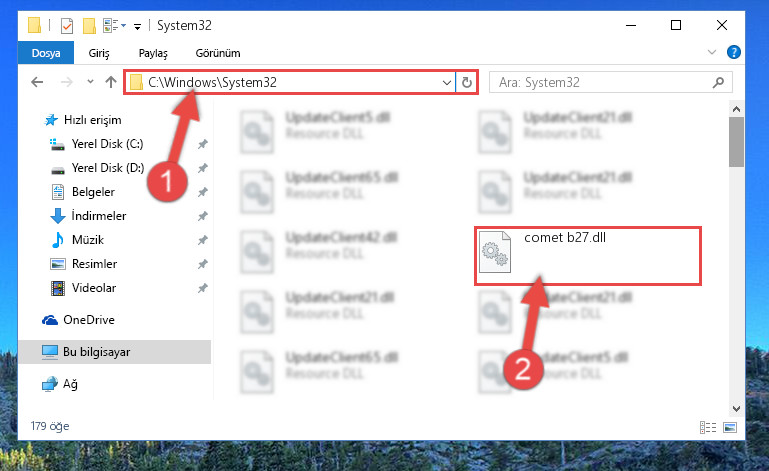
Task: Go up one folder level arrow
Action: click(111, 82)
